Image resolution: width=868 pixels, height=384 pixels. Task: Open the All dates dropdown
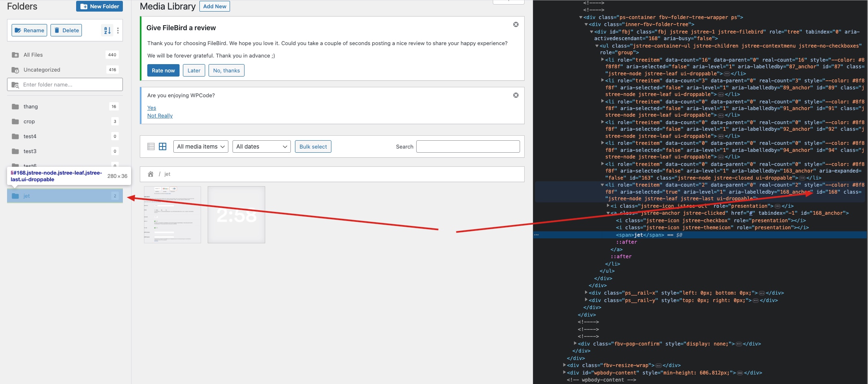(261, 146)
